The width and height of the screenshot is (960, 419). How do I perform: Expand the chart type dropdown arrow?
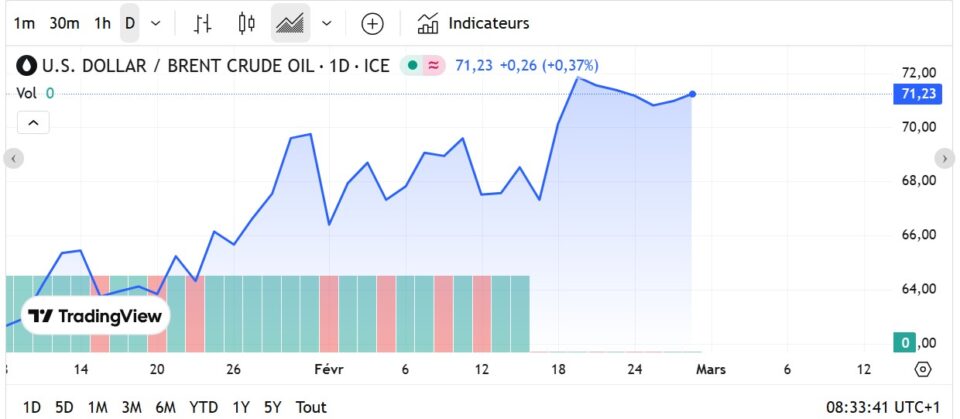point(327,23)
